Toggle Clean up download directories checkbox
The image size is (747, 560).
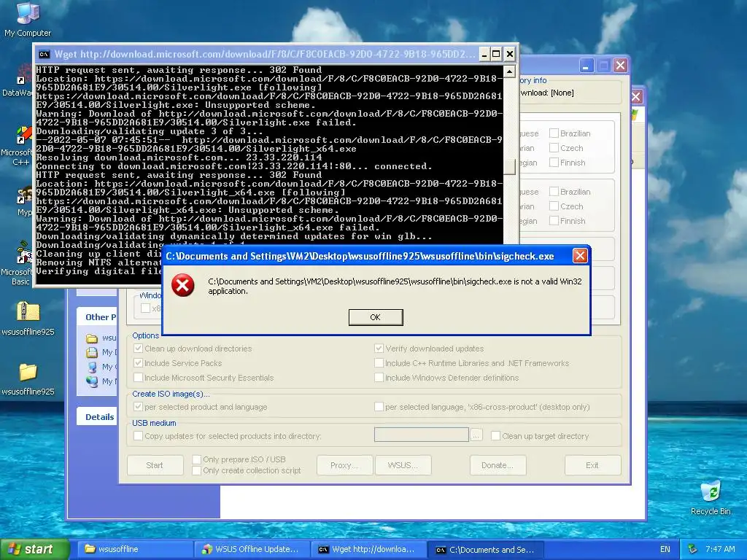tap(138, 348)
